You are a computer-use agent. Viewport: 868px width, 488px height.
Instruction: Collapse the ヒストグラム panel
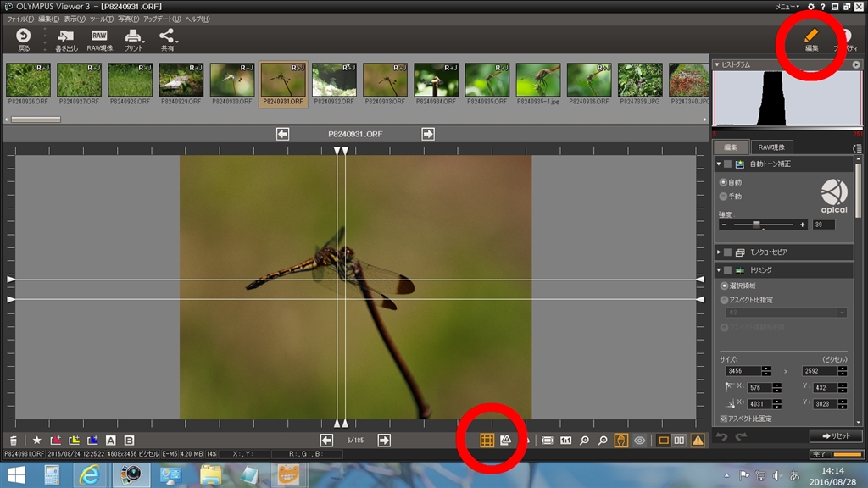[x=717, y=64]
